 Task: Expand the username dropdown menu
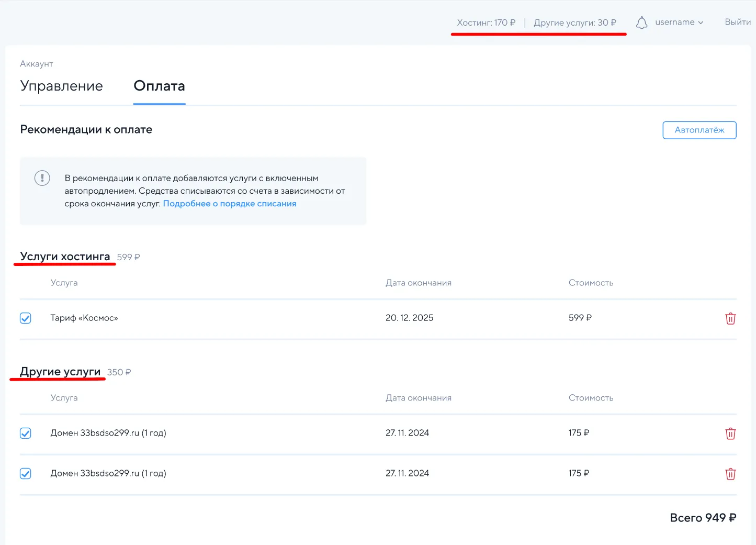679,23
